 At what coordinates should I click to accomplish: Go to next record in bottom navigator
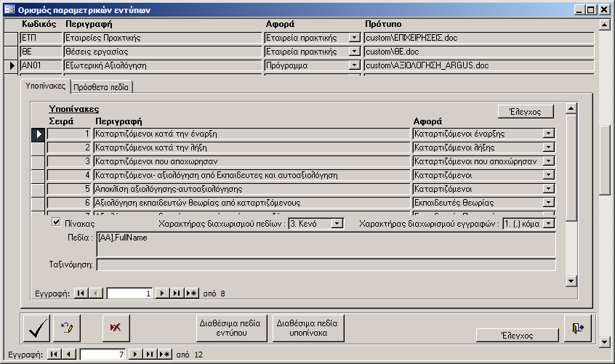[x=134, y=355]
